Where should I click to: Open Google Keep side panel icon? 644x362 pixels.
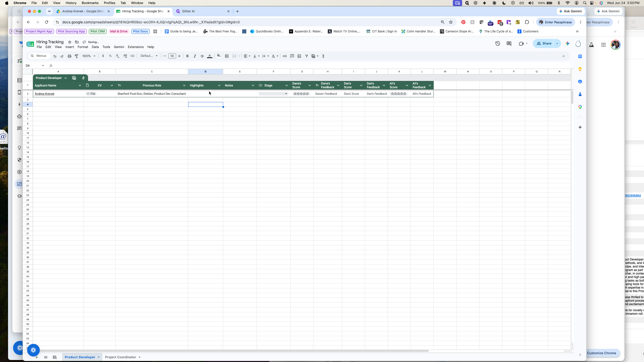coord(580,69)
